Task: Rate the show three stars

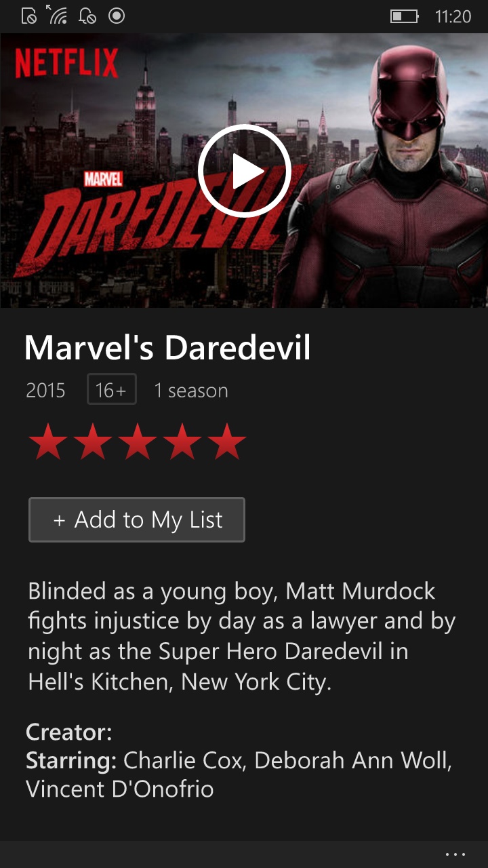Action: tap(138, 441)
